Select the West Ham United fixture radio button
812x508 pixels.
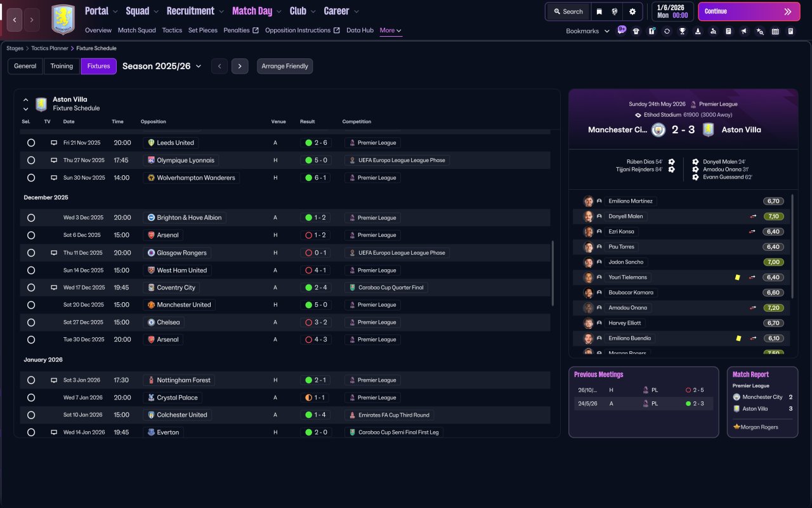click(31, 271)
